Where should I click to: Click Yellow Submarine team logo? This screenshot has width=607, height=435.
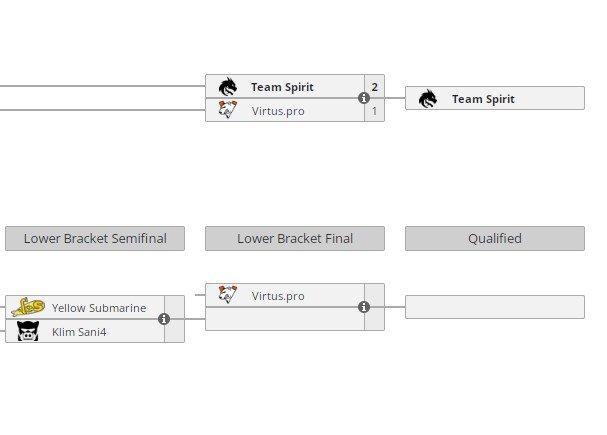pyautogui.click(x=28, y=308)
